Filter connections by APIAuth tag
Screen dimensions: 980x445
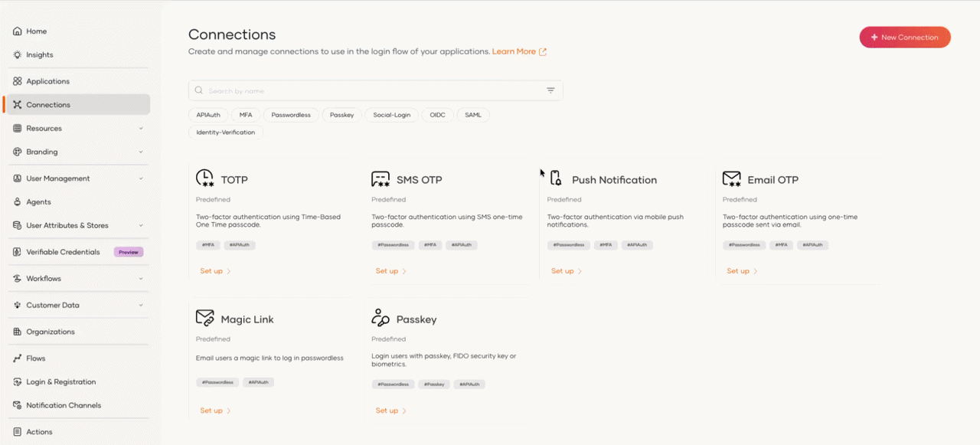click(208, 115)
